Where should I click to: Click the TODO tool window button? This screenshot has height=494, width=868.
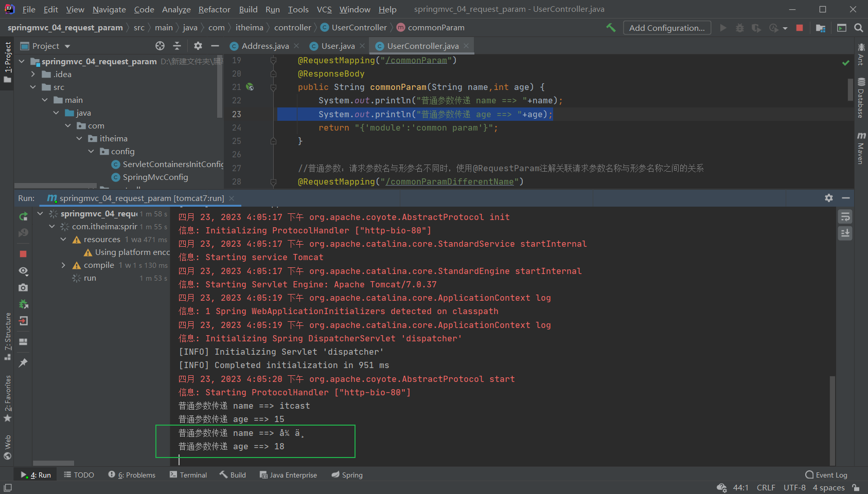click(x=79, y=475)
